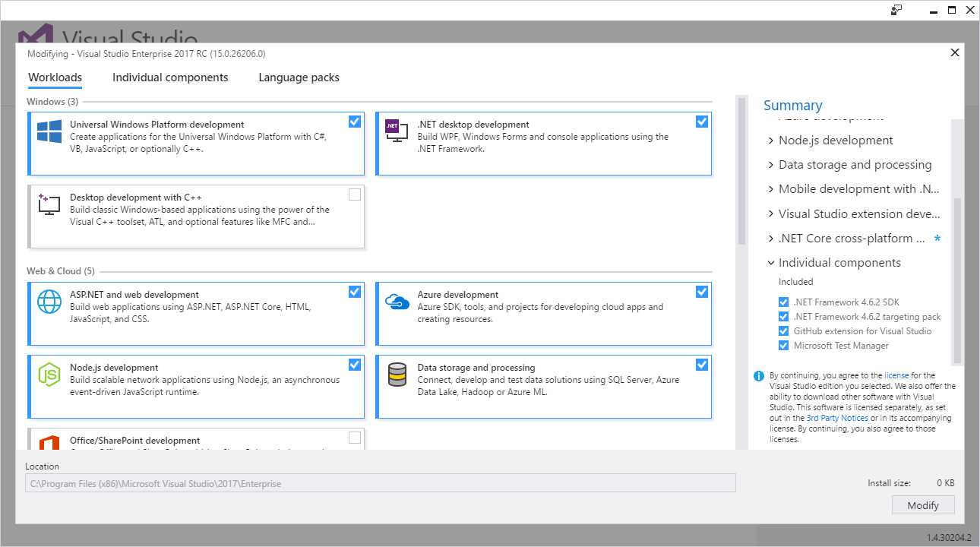Enable the Desktop development with C++ workload
Image resolution: width=980 pixels, height=547 pixels.
tap(354, 194)
